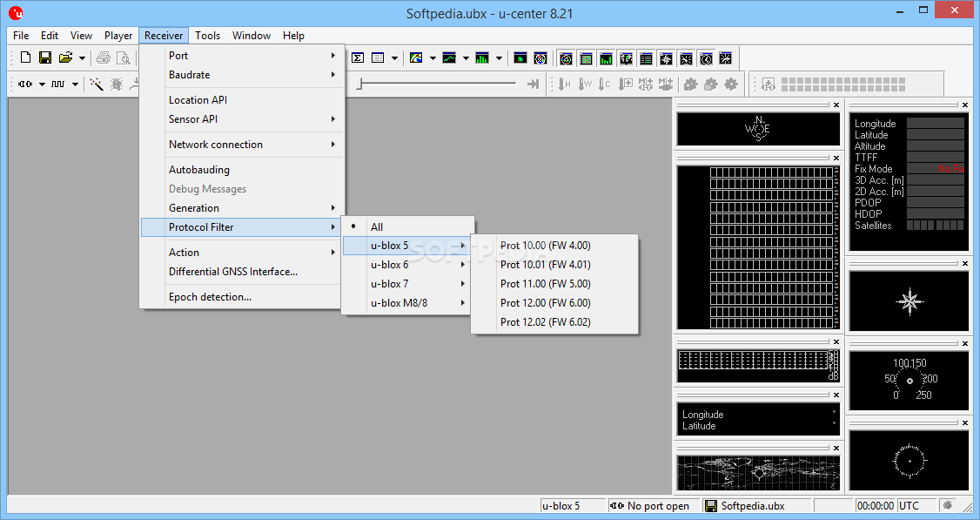
Task: Choose Prot 12.02 (FW 6.02)
Action: pos(554,321)
